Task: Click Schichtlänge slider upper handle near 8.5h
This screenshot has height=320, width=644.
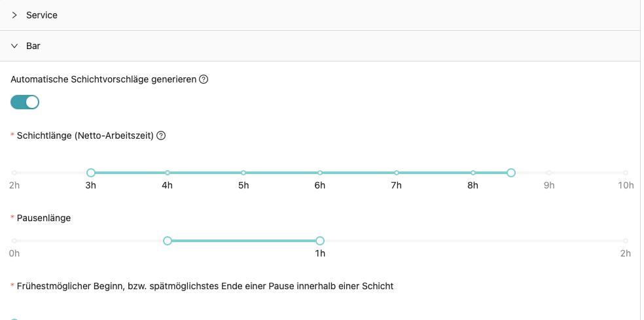Action: pyautogui.click(x=511, y=173)
